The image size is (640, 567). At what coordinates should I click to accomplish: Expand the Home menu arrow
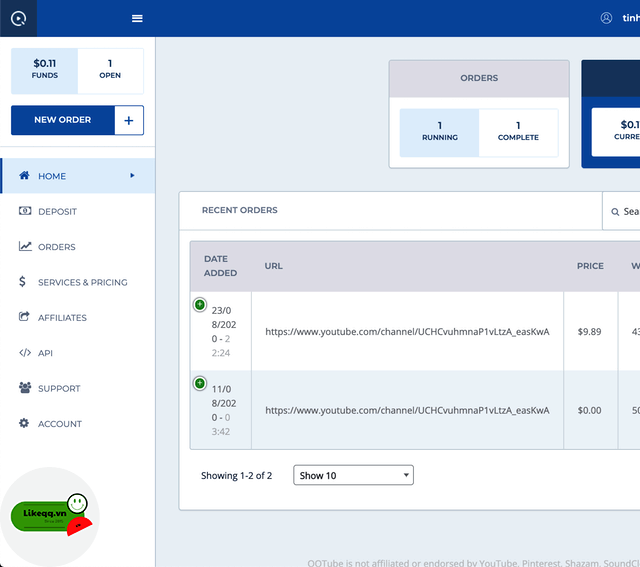132,176
